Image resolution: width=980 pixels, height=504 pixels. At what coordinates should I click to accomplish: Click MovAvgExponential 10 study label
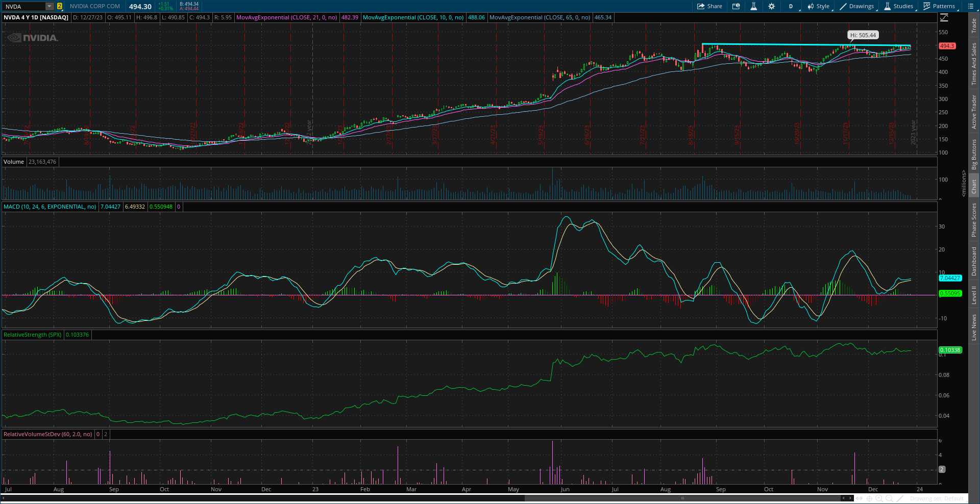point(413,17)
